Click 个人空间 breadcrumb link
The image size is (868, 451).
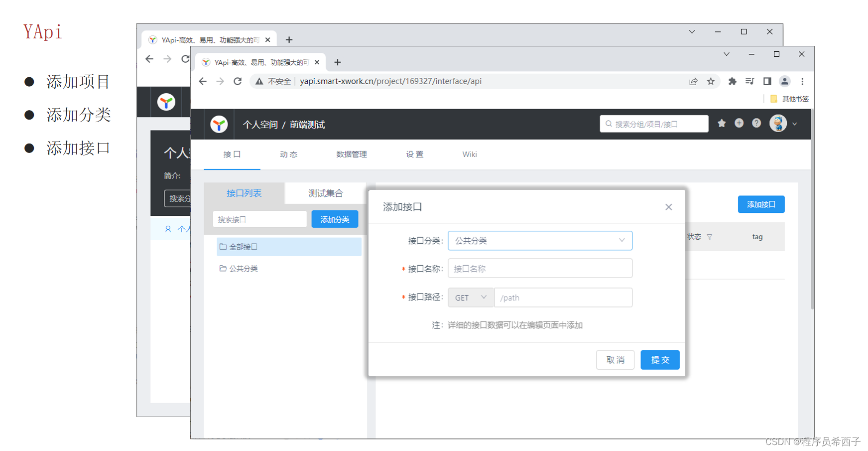(x=260, y=125)
